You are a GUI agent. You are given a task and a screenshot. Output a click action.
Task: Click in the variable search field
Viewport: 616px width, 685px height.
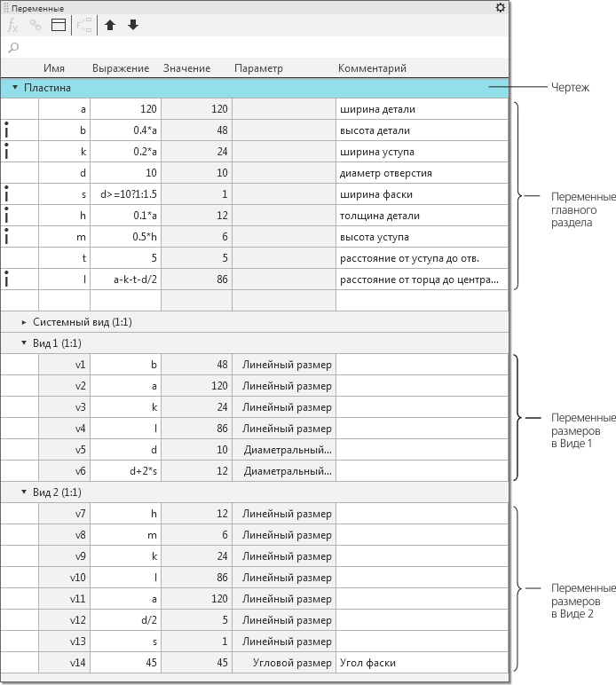tap(257, 47)
